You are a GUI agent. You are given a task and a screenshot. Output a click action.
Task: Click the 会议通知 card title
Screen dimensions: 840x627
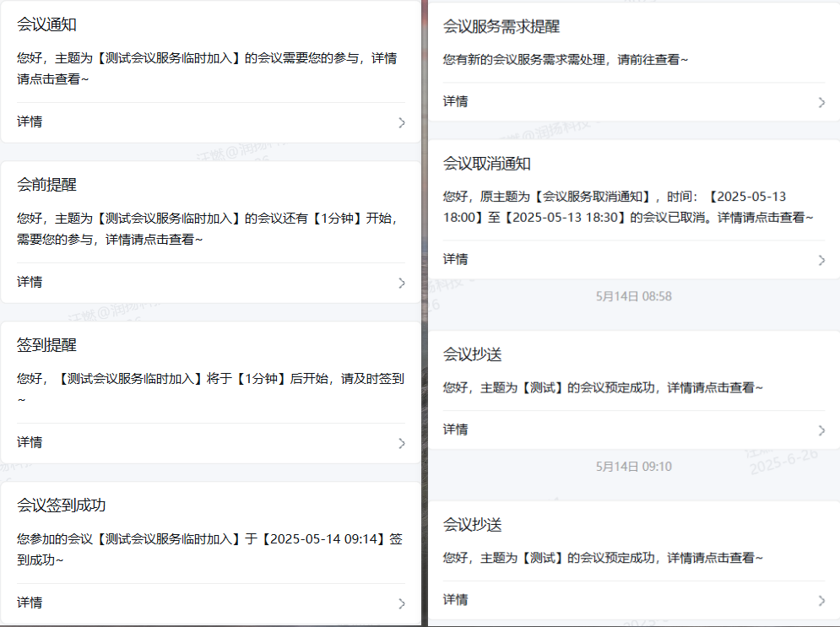coord(46,24)
